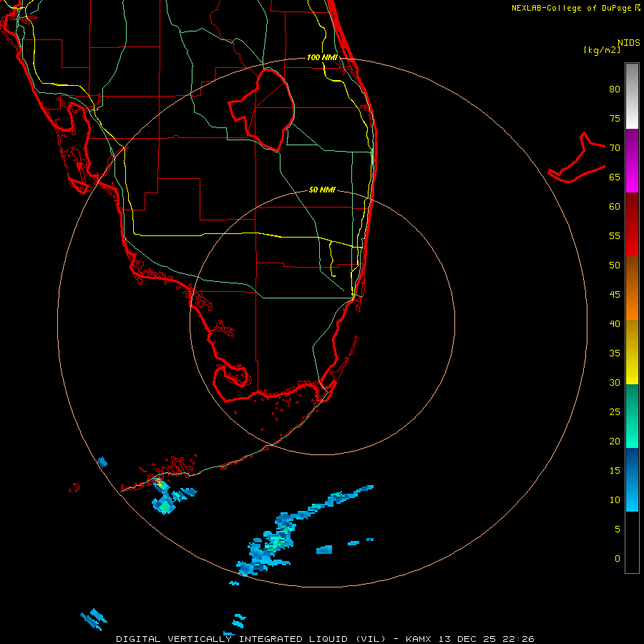The height and width of the screenshot is (644, 644).
Task: Click the 60 value on the scale
Action: pyautogui.click(x=615, y=207)
